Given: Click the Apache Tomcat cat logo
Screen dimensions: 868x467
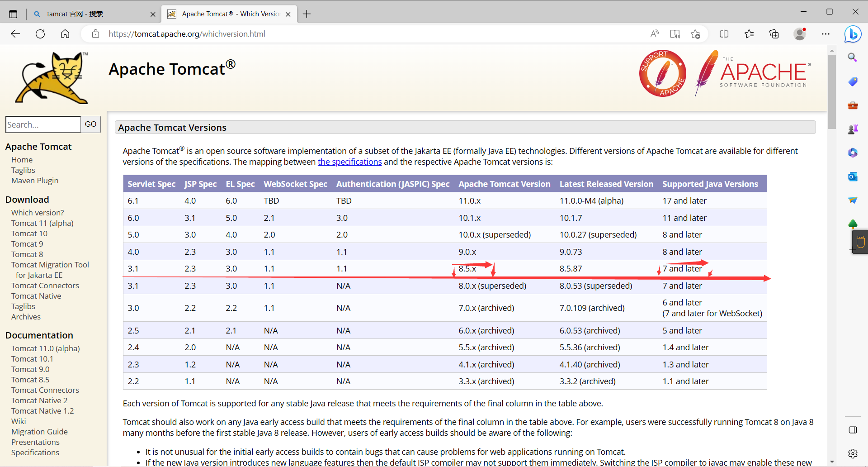Looking at the screenshot, I should click(x=52, y=78).
